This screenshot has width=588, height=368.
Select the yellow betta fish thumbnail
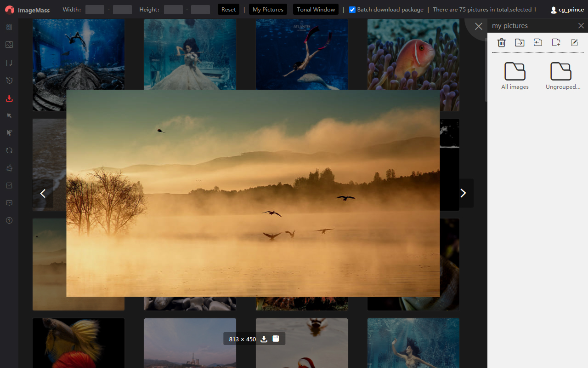click(79, 343)
